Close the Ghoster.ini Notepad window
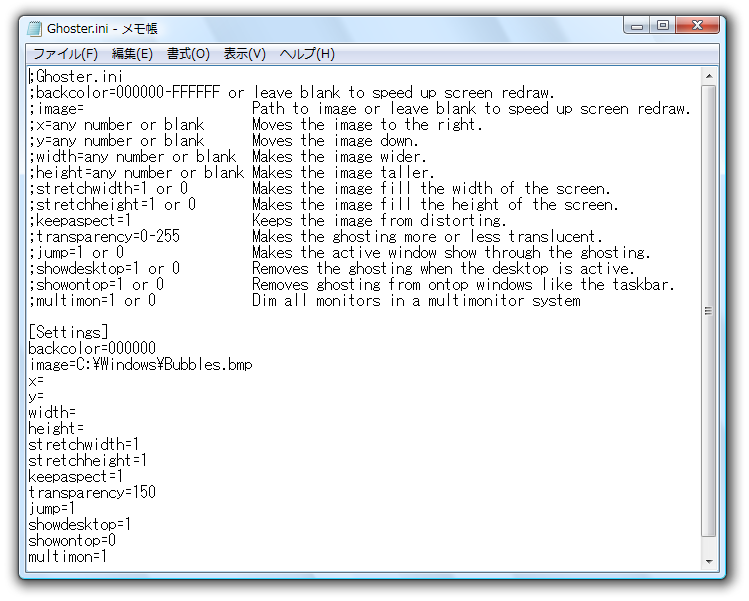This screenshot has height=601, width=749. click(x=697, y=25)
